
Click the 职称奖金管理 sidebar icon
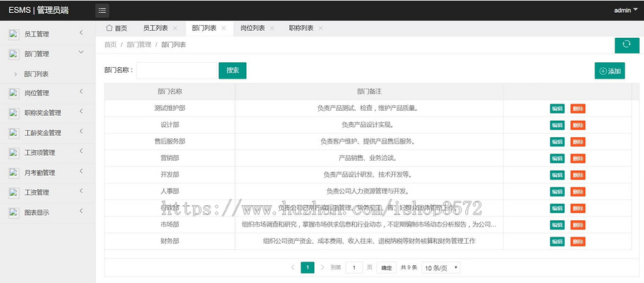14,113
